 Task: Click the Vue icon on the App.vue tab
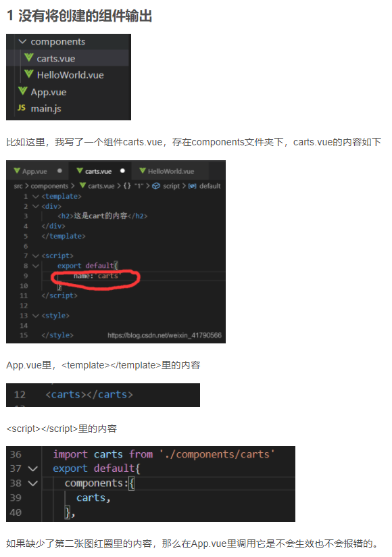pos(17,171)
